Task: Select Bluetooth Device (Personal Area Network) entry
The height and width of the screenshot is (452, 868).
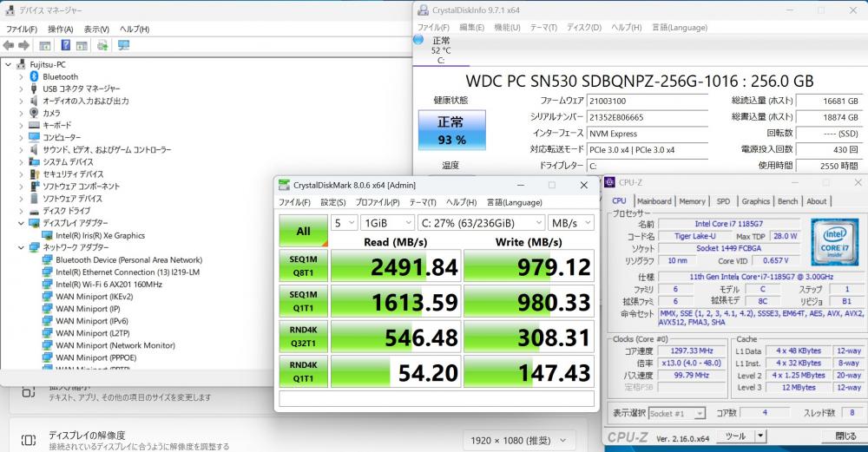Action: (x=128, y=259)
